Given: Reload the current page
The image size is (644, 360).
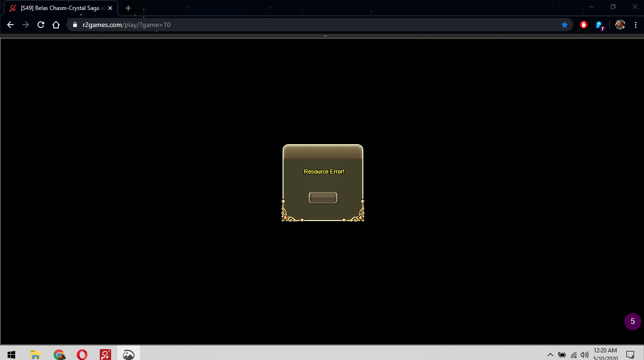Looking at the screenshot, I should (41, 25).
